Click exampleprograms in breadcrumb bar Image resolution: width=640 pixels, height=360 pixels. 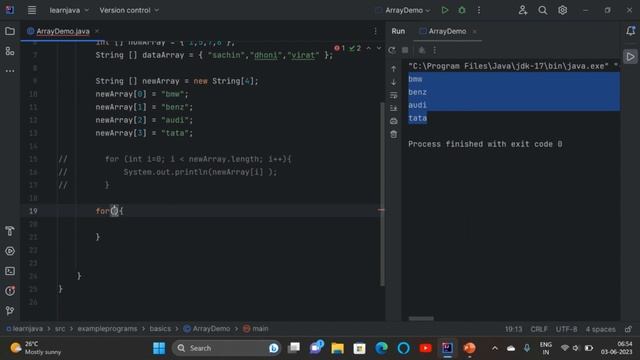point(107,329)
